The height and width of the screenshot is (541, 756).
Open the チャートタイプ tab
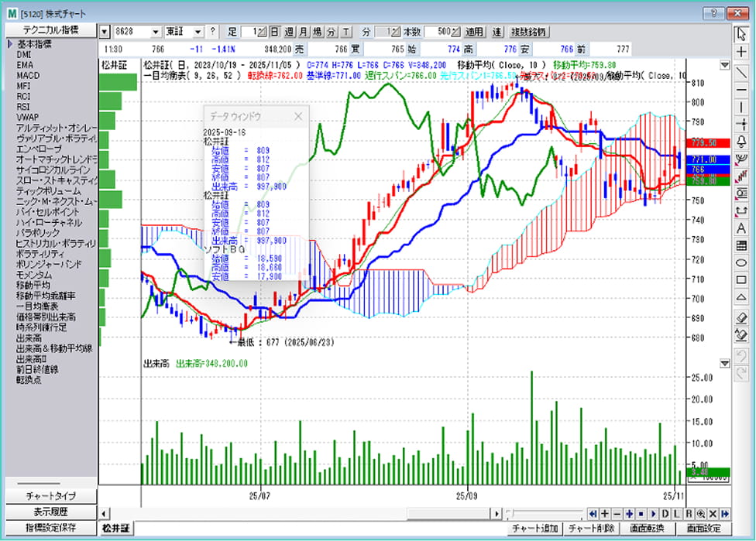(x=50, y=495)
